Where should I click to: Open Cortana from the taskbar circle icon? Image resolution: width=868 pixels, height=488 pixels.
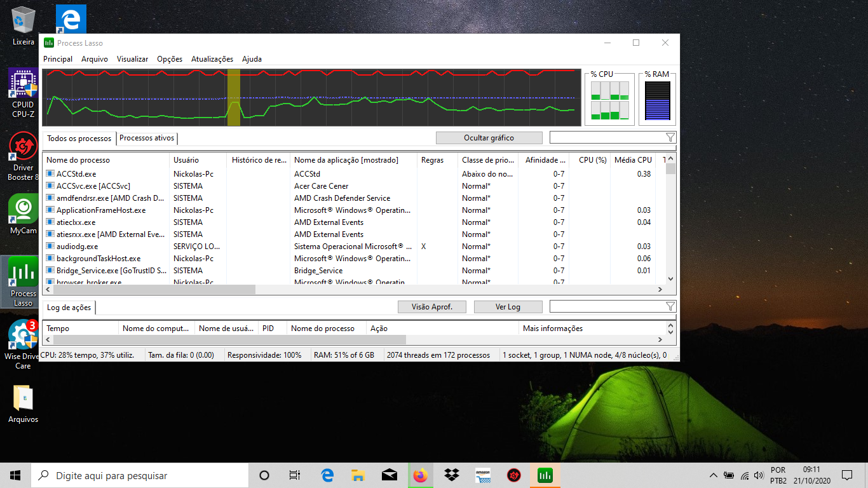coord(264,475)
